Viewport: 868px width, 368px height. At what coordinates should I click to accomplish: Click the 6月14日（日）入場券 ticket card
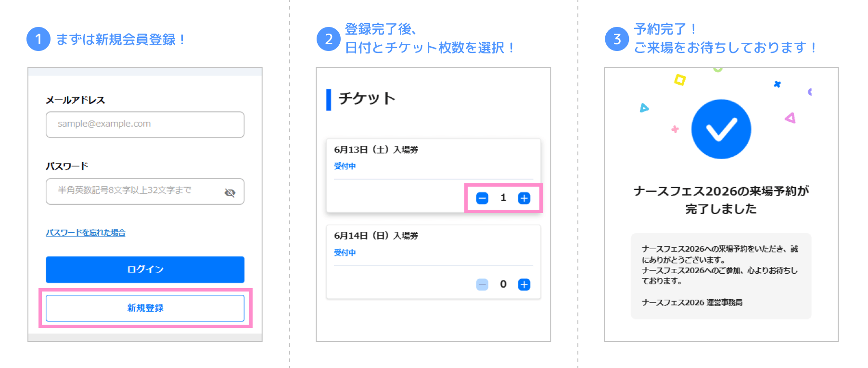pos(377,236)
